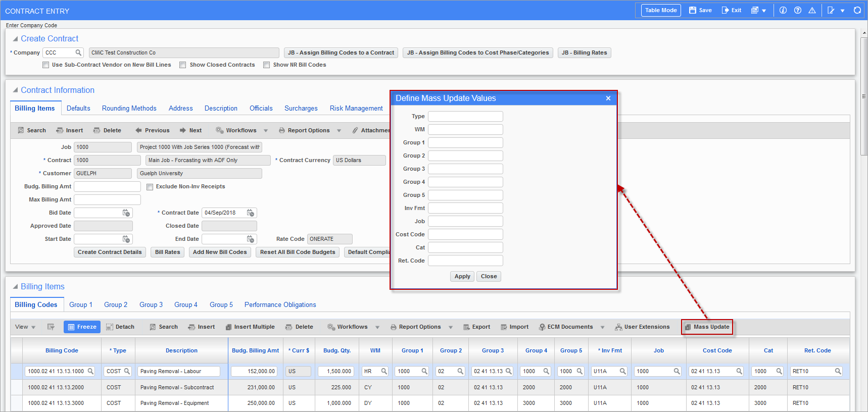868x412 pixels.
Task: Enable Show Closed Contracts checkbox
Action: click(x=183, y=65)
